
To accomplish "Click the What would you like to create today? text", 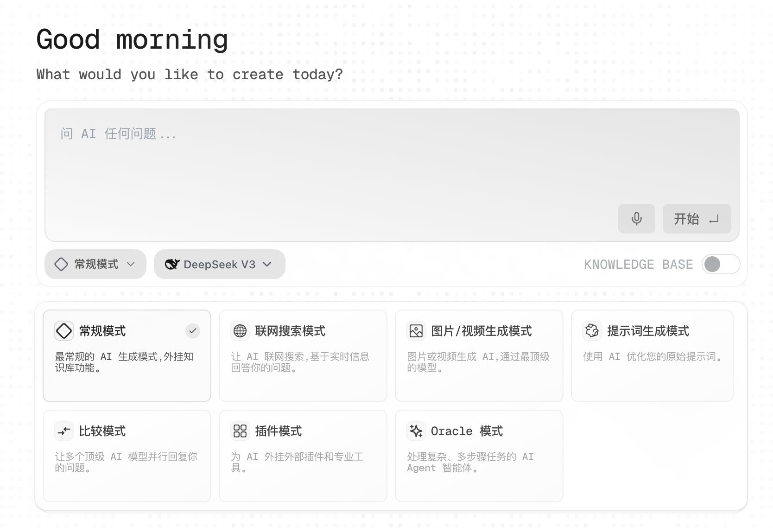I will pyautogui.click(x=190, y=74).
